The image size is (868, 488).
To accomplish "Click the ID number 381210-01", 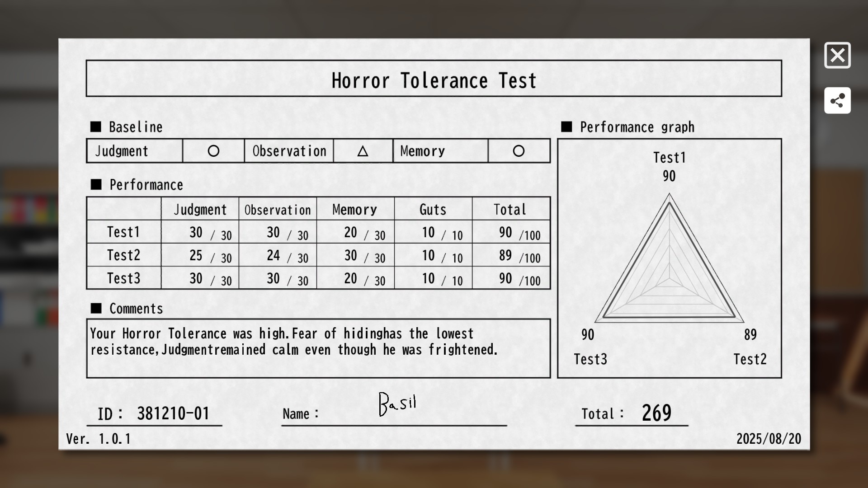I will [x=173, y=413].
